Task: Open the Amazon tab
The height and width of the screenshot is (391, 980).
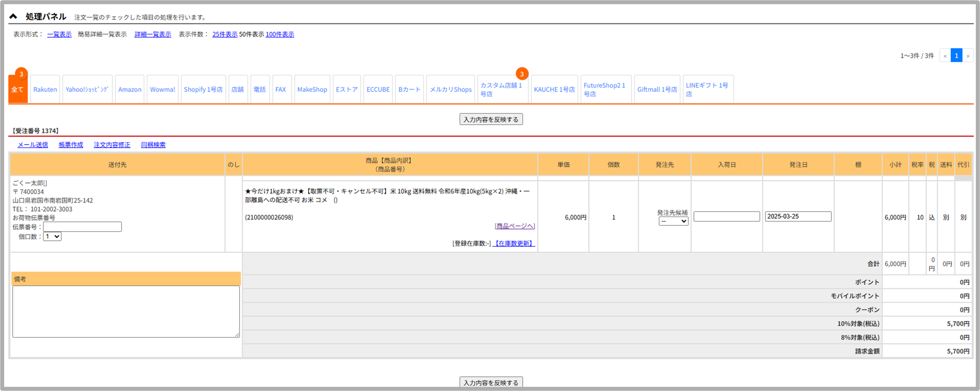Action: [x=130, y=89]
